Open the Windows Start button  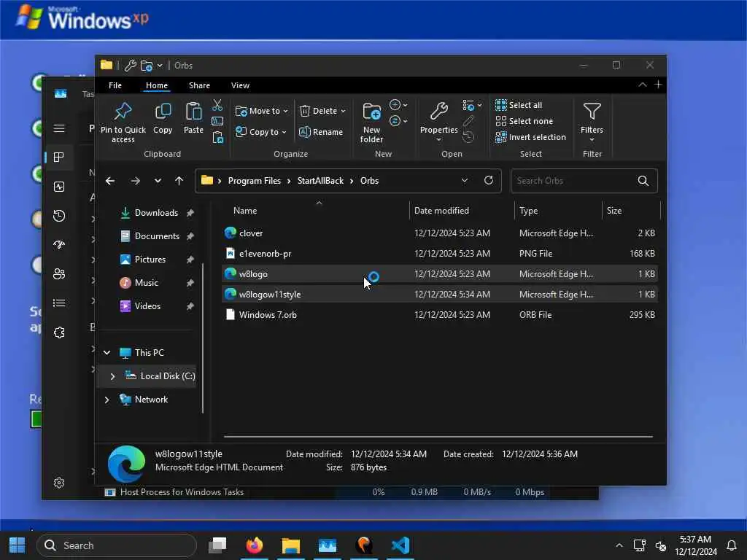(18, 545)
